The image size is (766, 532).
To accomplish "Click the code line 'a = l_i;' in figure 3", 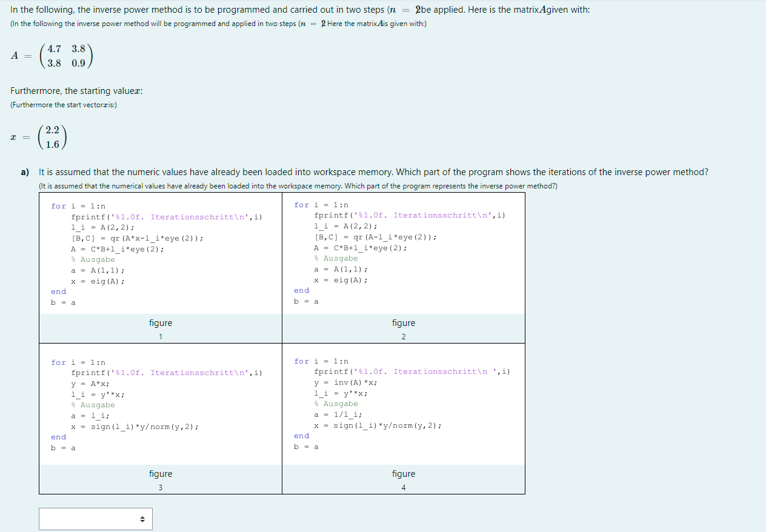I will point(90,416).
